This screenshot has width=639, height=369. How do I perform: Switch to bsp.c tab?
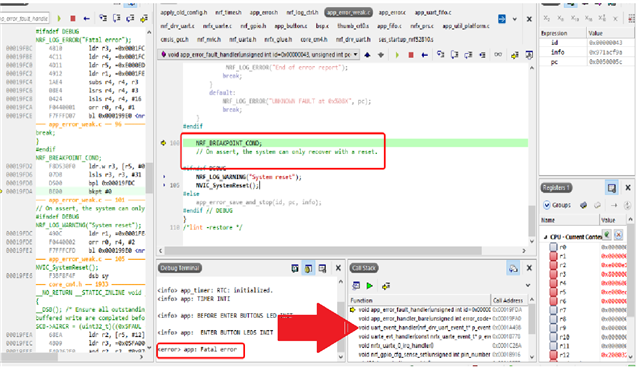(x=322, y=26)
